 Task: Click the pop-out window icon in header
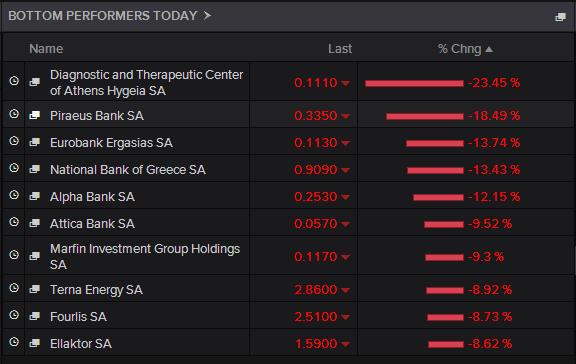point(560,17)
